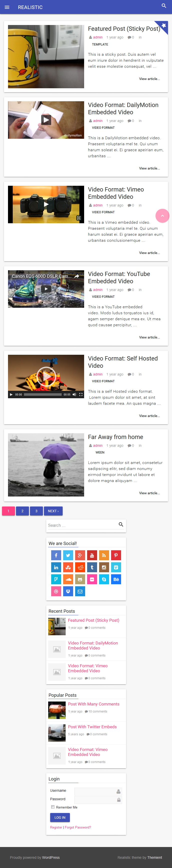Open the Forgot Password link

[78, 827]
